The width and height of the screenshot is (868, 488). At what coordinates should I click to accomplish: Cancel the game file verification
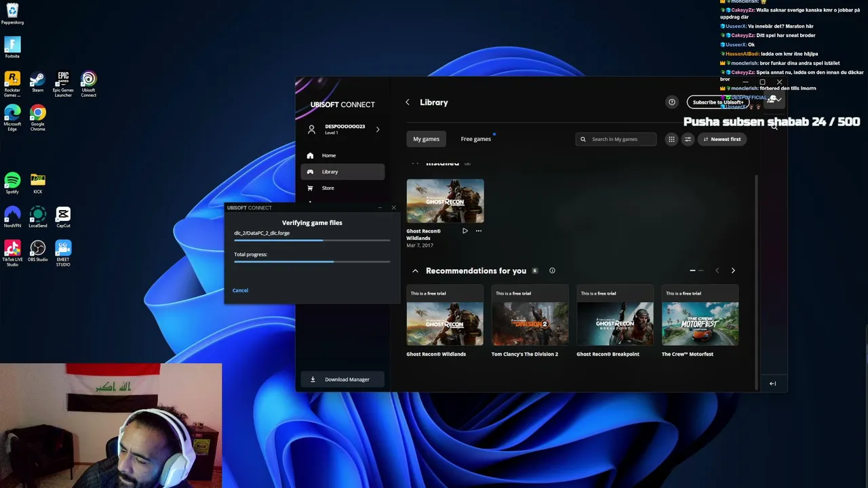point(240,290)
